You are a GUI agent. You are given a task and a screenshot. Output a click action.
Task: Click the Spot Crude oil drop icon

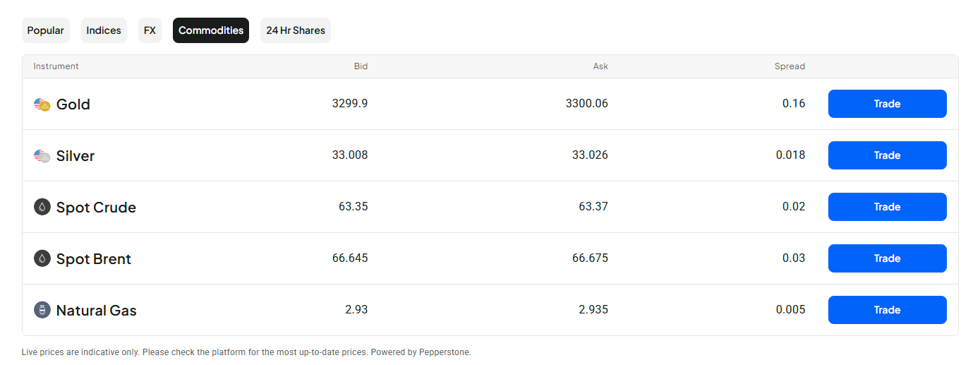click(x=42, y=207)
